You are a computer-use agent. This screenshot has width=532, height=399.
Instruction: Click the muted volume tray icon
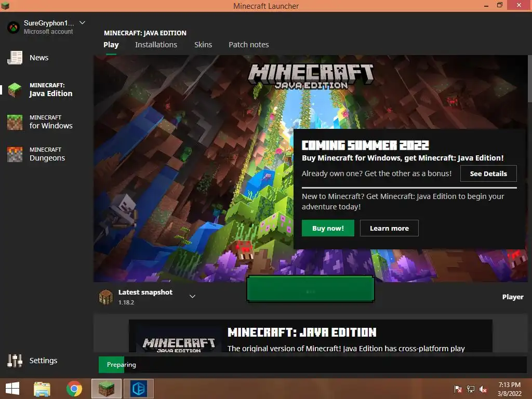point(483,389)
